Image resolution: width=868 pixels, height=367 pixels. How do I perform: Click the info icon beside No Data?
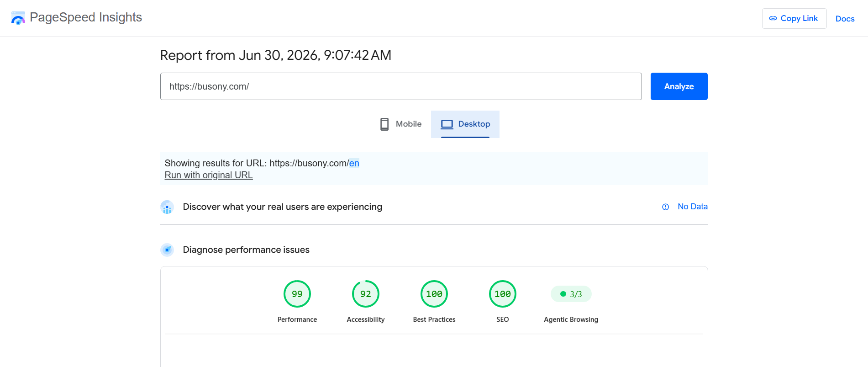point(666,207)
